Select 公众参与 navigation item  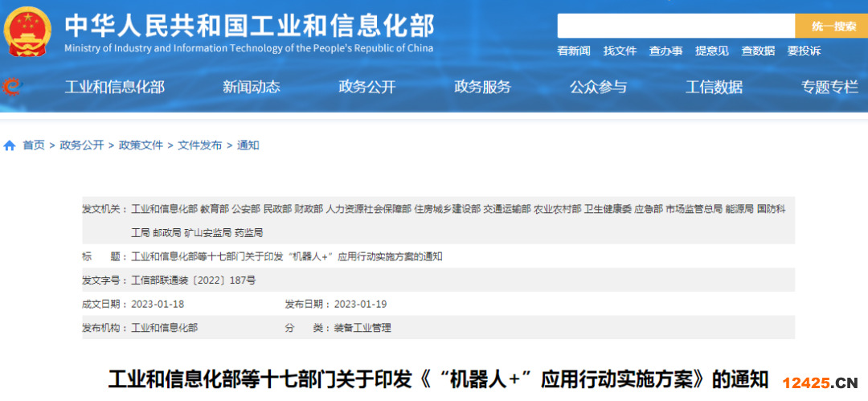point(599,87)
